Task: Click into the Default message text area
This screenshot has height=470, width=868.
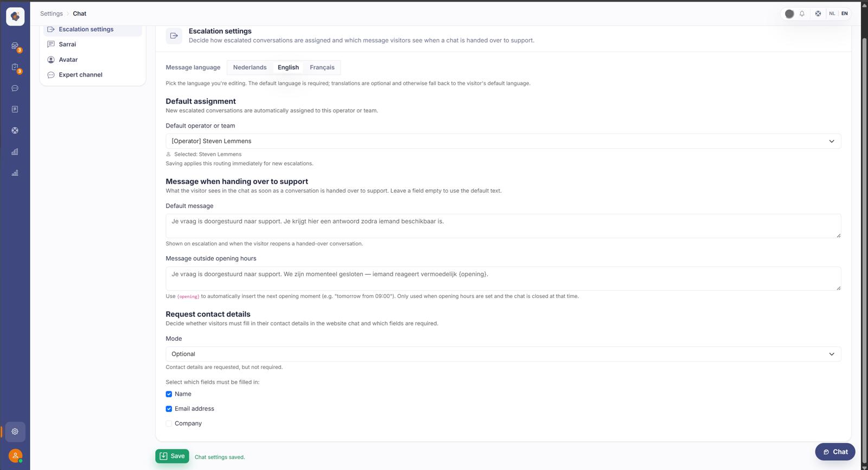Action: (503, 226)
